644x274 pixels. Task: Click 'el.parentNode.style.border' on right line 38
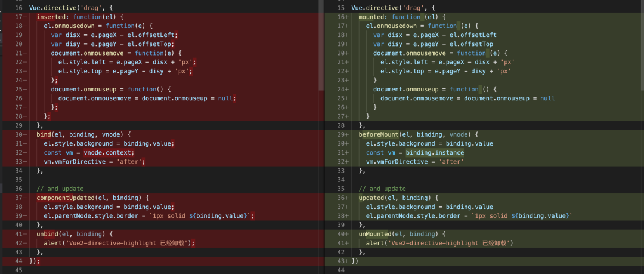coord(413,216)
